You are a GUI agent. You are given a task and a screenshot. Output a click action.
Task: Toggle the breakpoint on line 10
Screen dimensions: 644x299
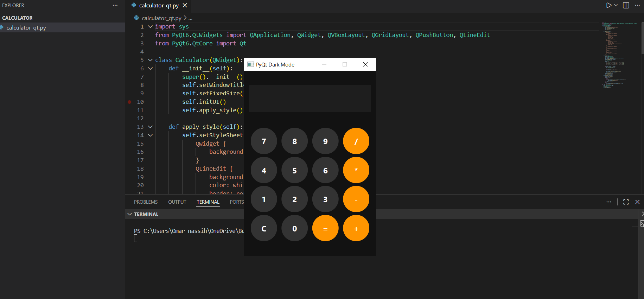pos(129,102)
